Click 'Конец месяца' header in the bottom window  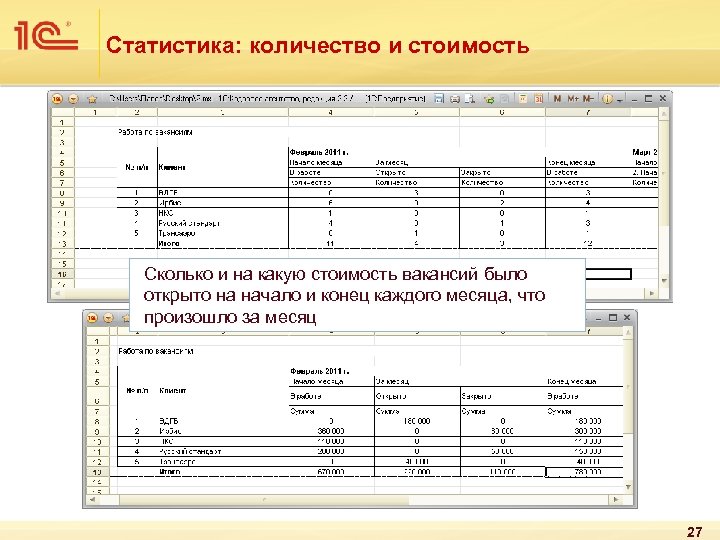coord(572,382)
